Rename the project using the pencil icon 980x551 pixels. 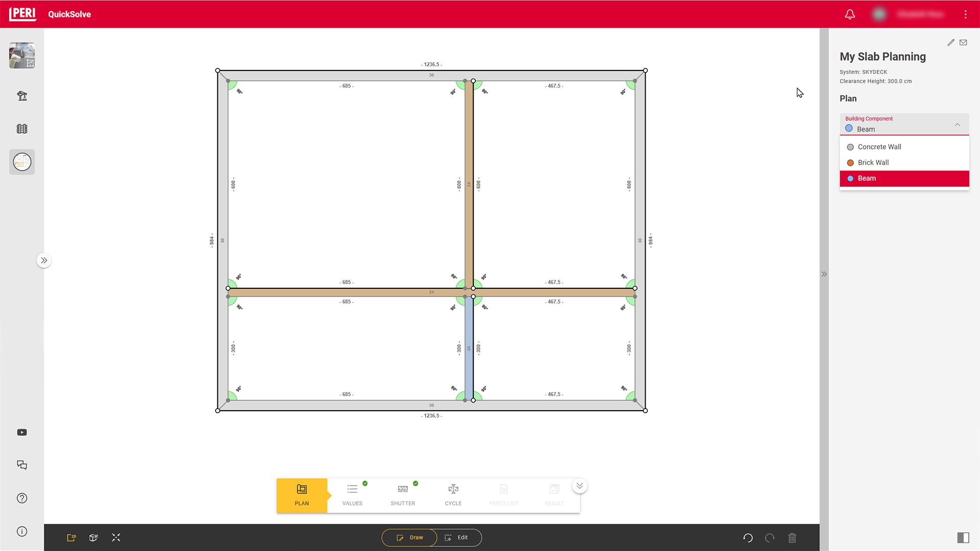950,42
